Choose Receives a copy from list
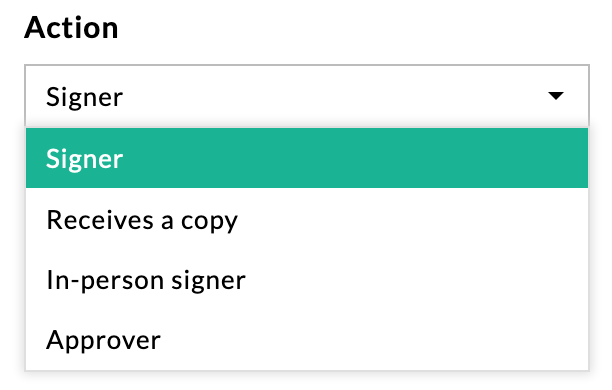612x390 pixels. (x=307, y=220)
